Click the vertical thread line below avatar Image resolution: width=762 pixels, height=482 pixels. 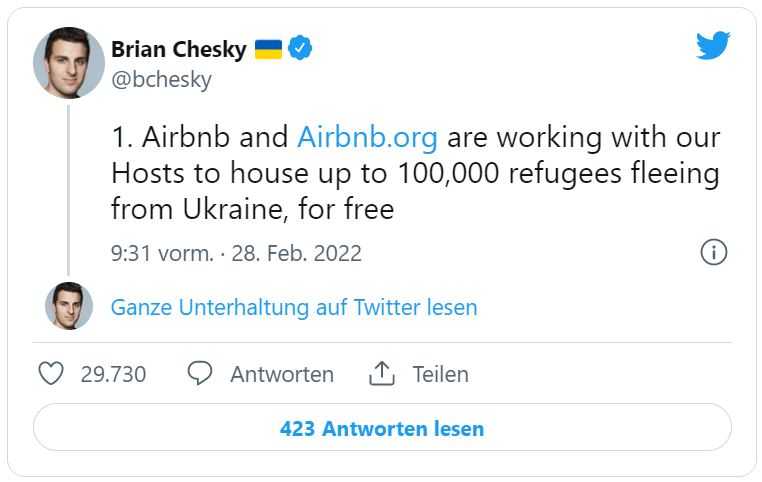point(69,190)
